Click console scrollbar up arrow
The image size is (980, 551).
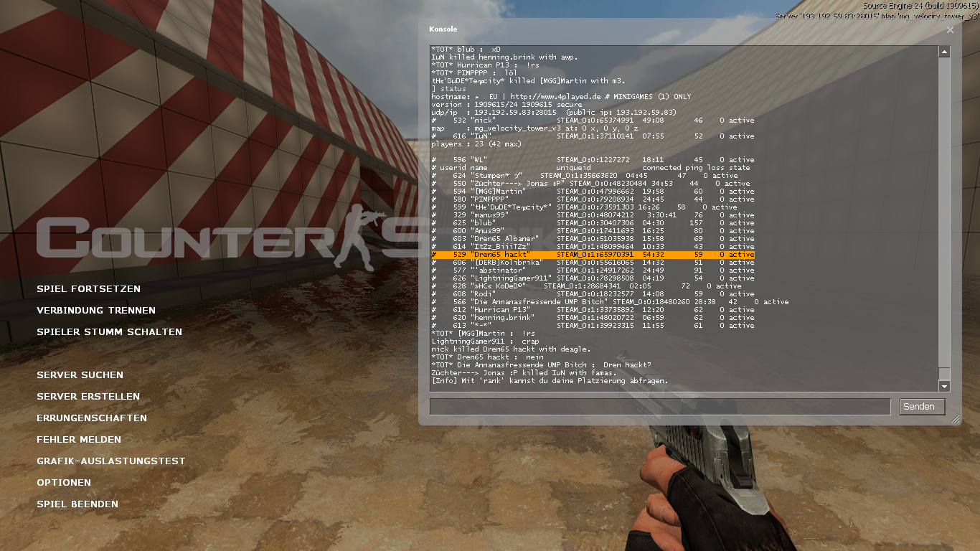(944, 52)
